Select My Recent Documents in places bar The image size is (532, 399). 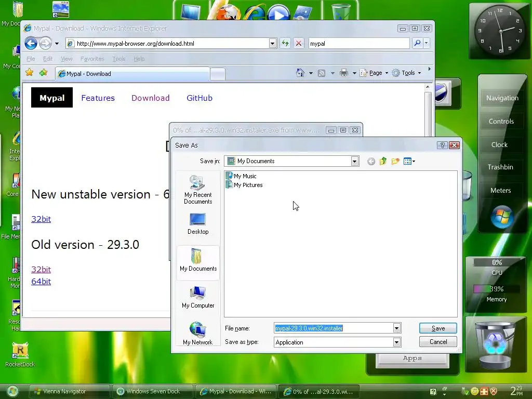coord(198,190)
